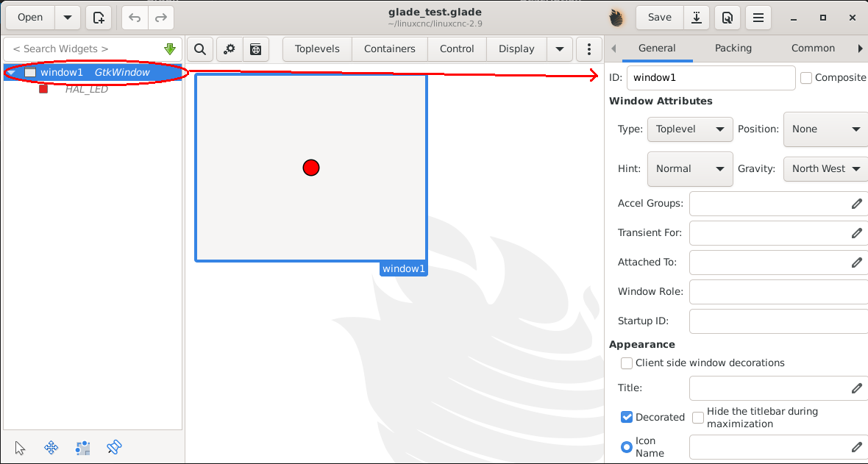Click the Save button

tap(660, 18)
